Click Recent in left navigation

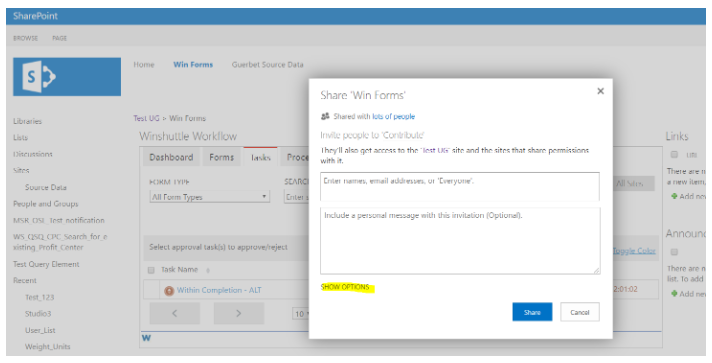point(25,280)
